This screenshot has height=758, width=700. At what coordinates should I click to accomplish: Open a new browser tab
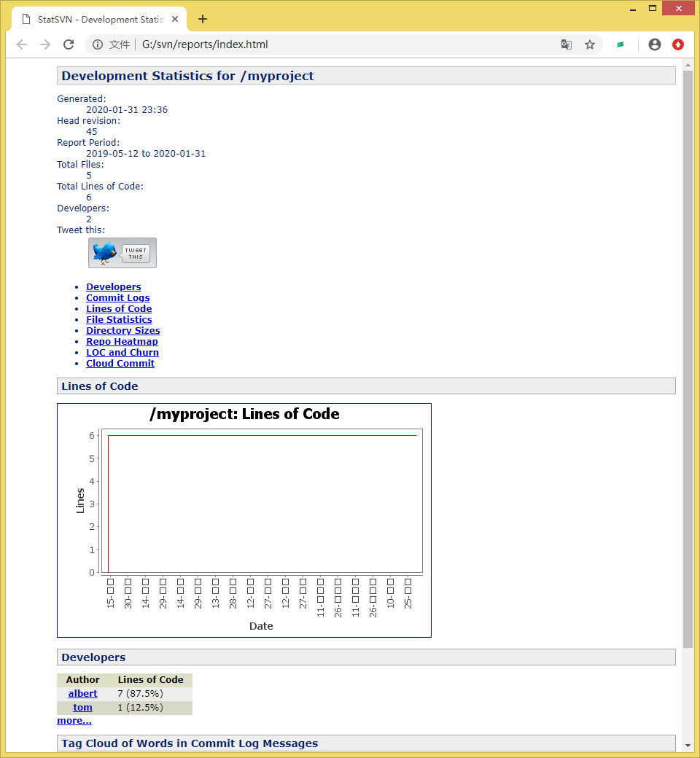click(203, 20)
